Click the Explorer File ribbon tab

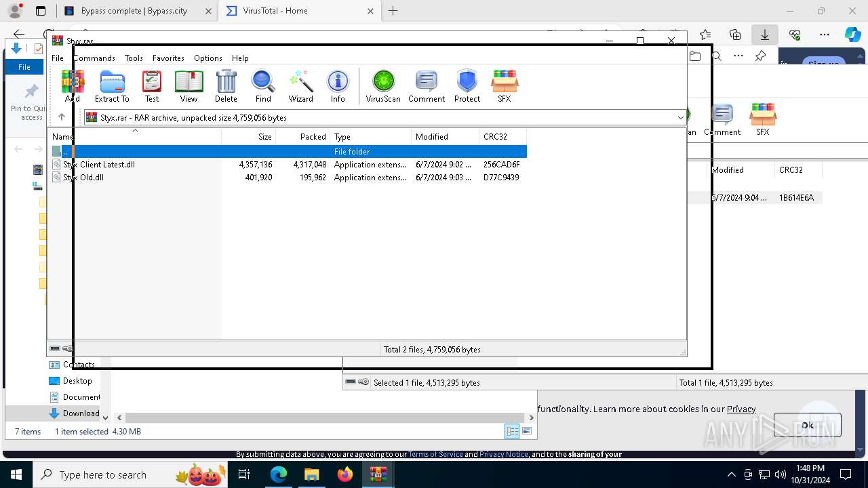click(24, 66)
